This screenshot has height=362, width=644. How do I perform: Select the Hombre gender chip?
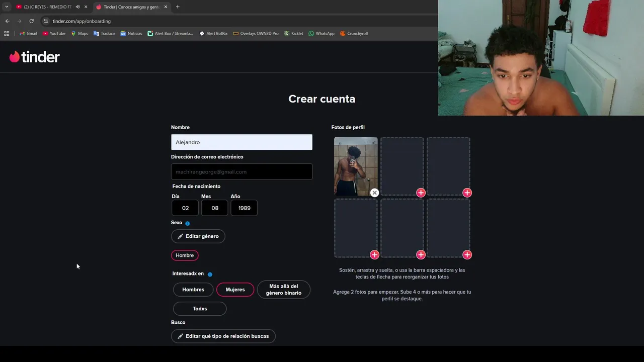point(185,255)
